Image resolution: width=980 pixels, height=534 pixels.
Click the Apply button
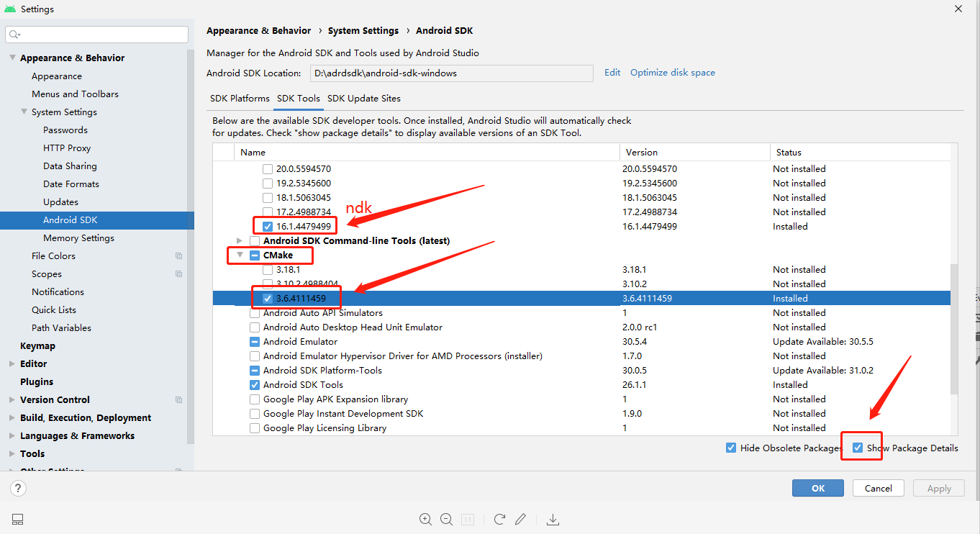(x=939, y=488)
